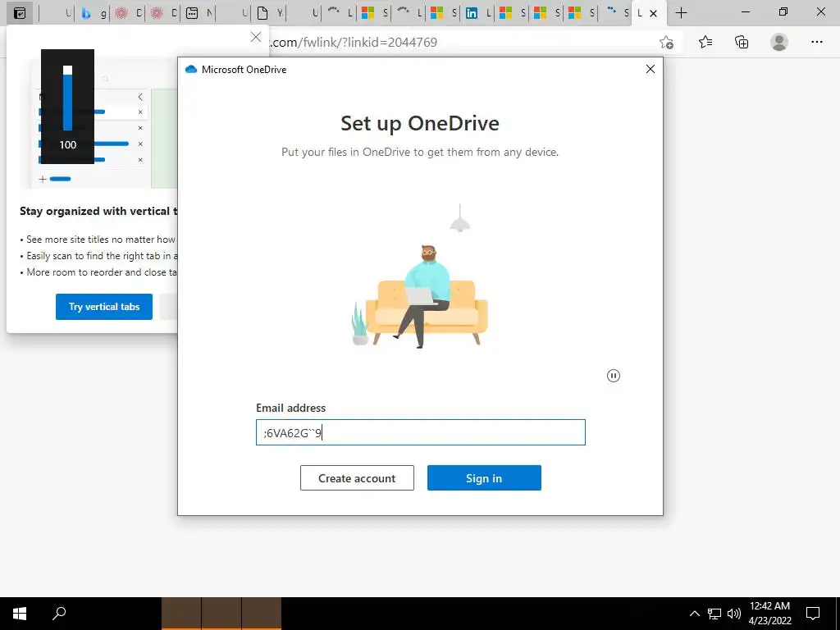Viewport: 840px width, 630px height.
Task: Open the Collections panel
Action: pos(742,42)
